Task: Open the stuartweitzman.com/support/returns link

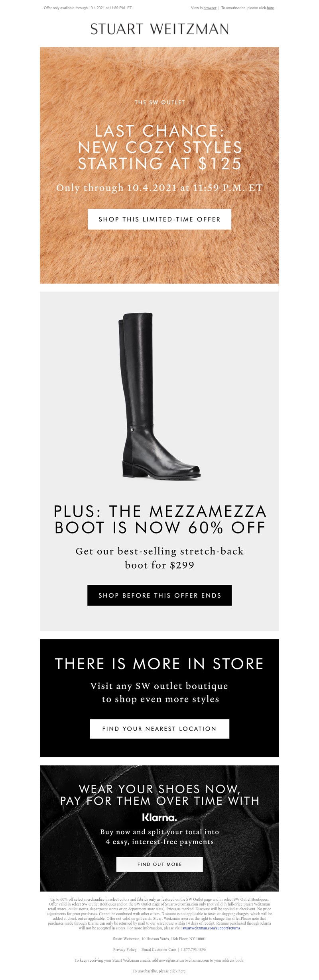Action: (x=211, y=928)
